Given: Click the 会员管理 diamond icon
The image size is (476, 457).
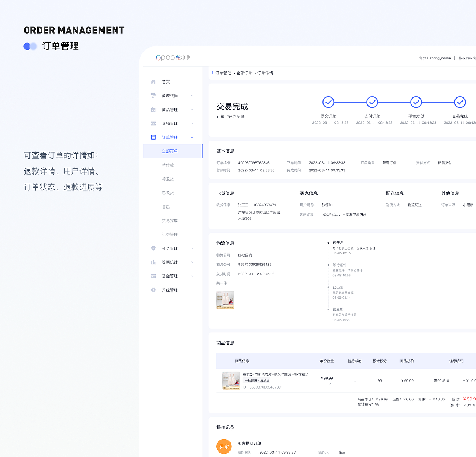Looking at the screenshot, I should point(153,248).
